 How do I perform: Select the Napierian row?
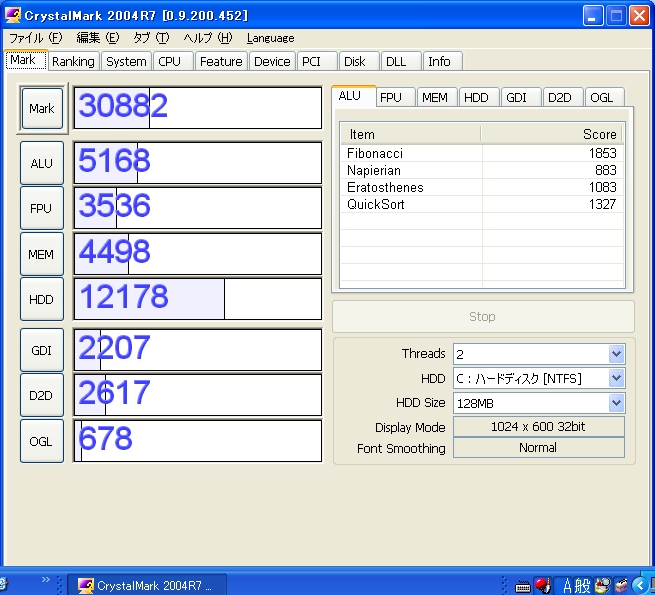coord(482,170)
